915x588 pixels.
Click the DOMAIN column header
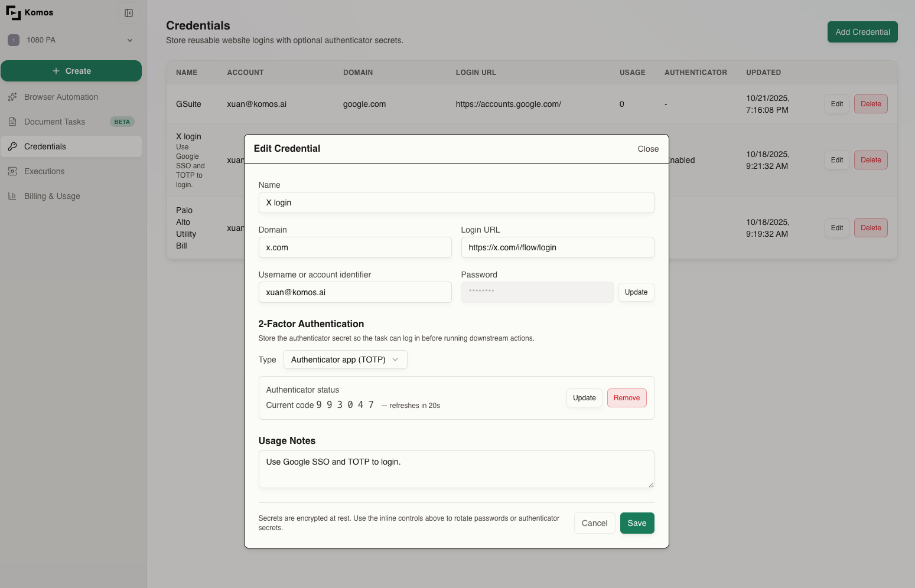pyautogui.click(x=358, y=73)
